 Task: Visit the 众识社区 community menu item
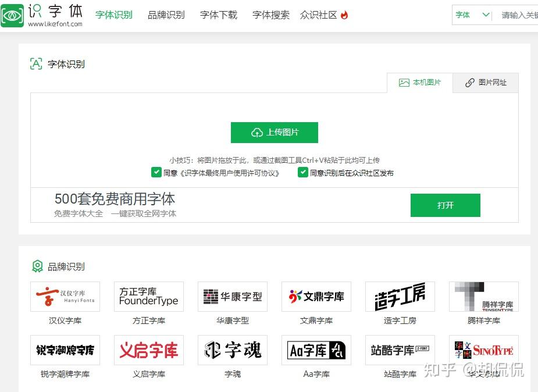tap(318, 15)
